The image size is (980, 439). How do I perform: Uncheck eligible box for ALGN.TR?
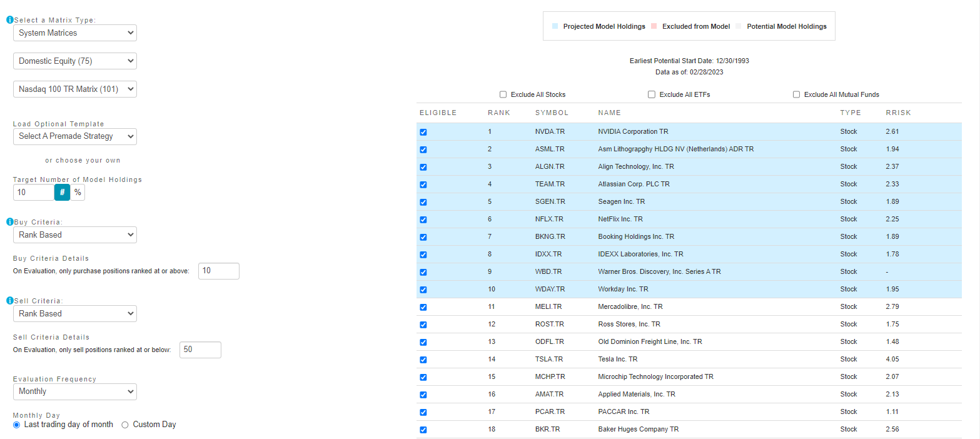423,167
